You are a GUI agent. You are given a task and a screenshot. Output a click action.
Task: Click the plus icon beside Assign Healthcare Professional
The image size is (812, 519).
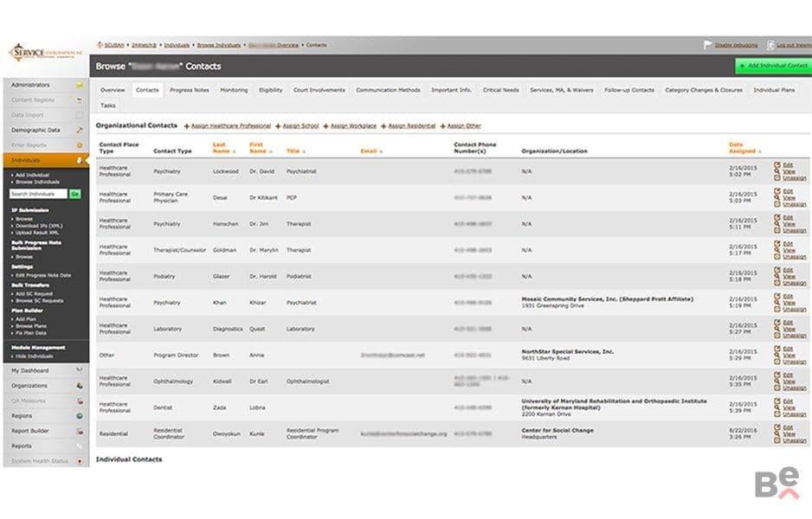click(187, 126)
